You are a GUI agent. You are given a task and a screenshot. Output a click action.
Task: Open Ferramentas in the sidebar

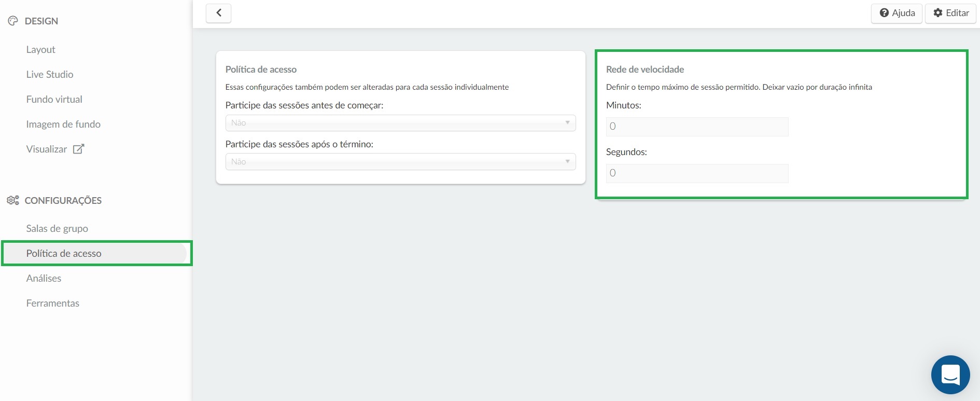click(x=53, y=303)
